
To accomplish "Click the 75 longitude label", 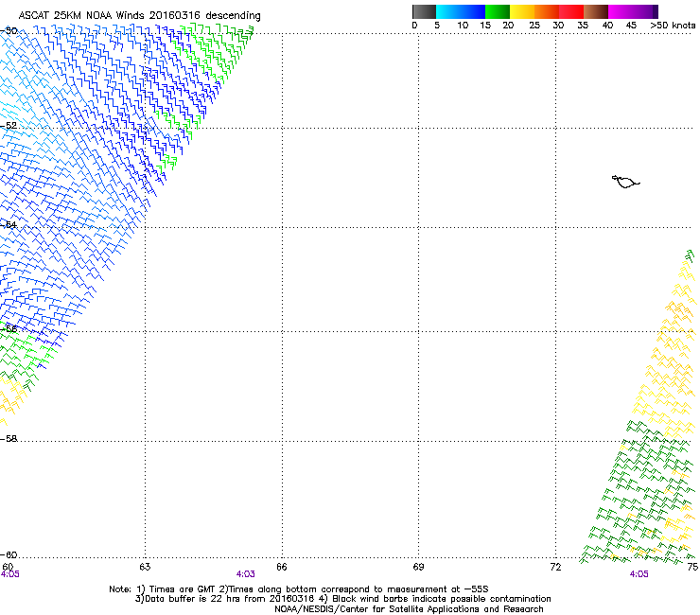I will coord(692,567).
